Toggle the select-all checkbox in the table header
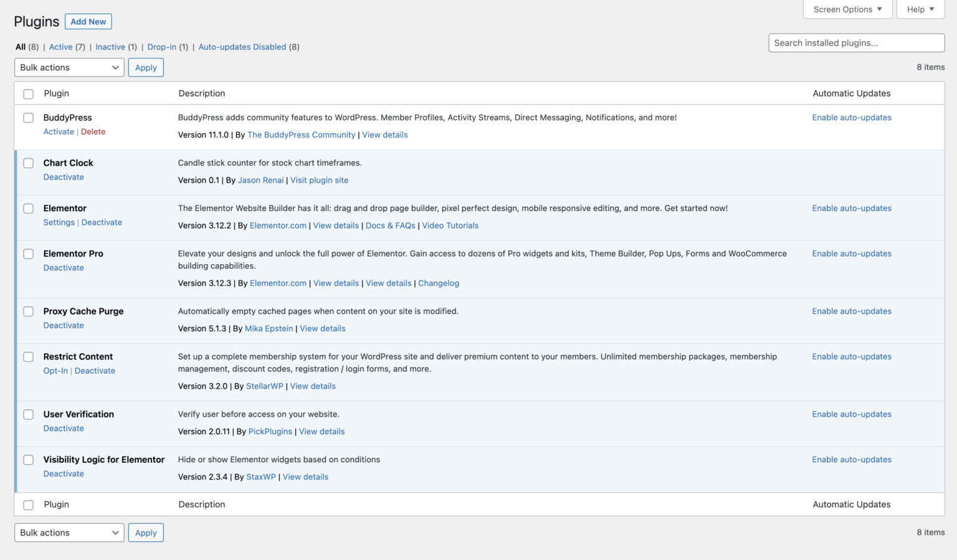This screenshot has width=957, height=560. point(28,94)
